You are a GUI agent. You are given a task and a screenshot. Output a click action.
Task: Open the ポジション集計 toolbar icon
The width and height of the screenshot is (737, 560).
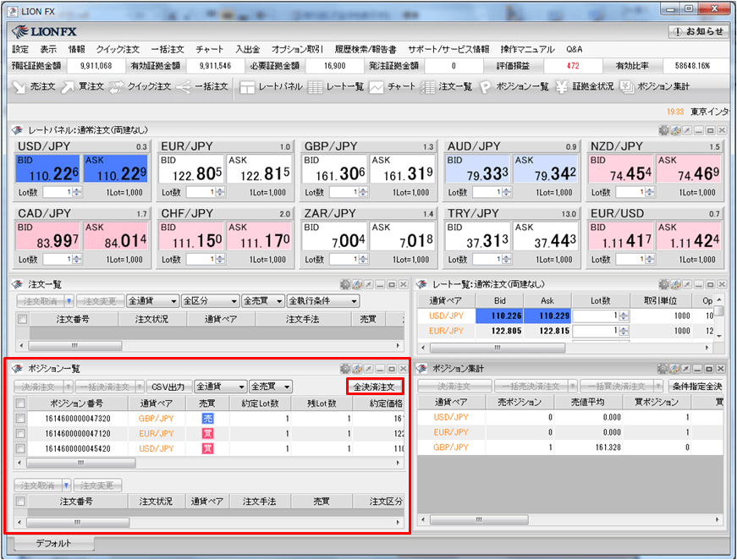[x=654, y=86]
